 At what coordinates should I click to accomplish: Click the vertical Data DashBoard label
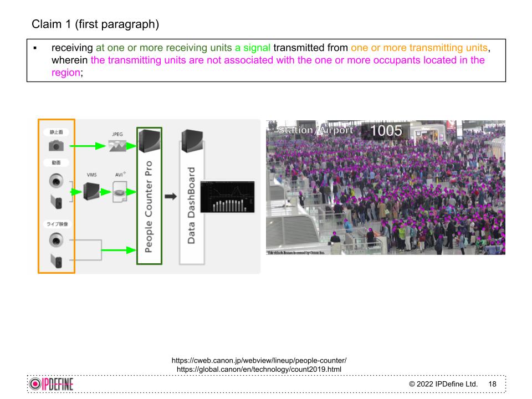(x=191, y=205)
